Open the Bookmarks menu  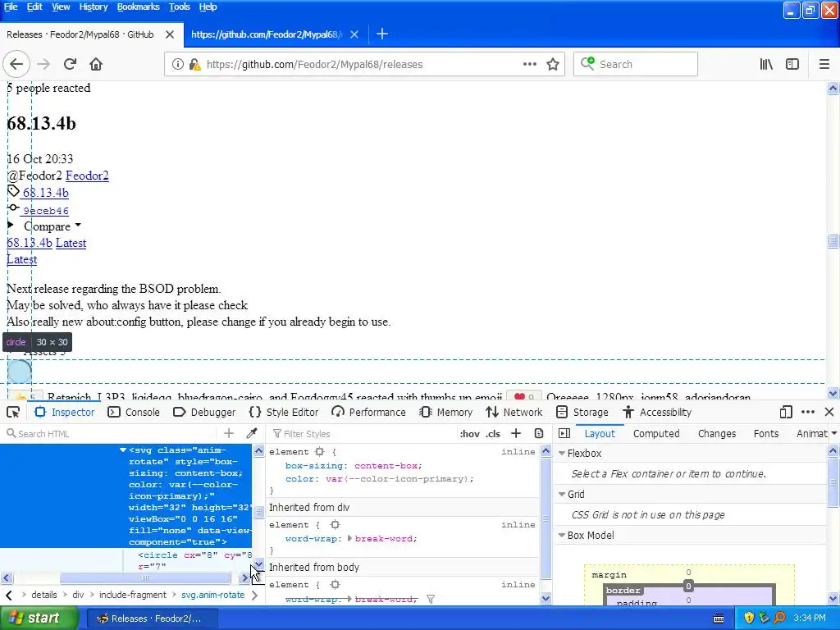(x=138, y=7)
